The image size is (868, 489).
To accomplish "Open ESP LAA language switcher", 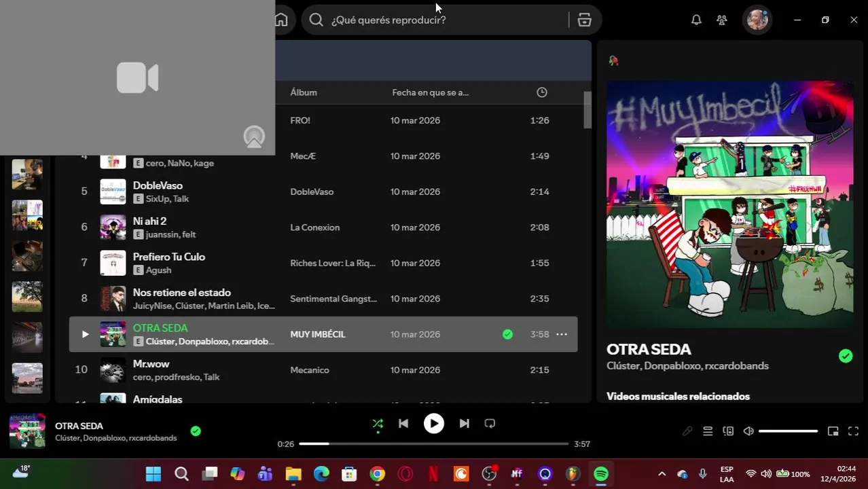I will click(727, 474).
